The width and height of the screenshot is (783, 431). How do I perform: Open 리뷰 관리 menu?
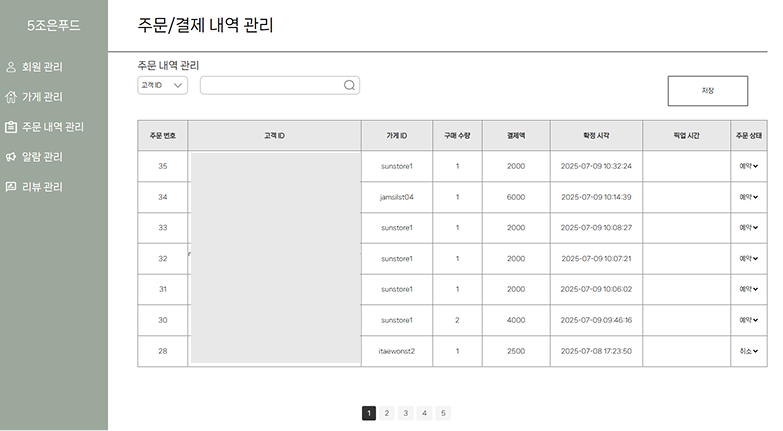click(42, 187)
